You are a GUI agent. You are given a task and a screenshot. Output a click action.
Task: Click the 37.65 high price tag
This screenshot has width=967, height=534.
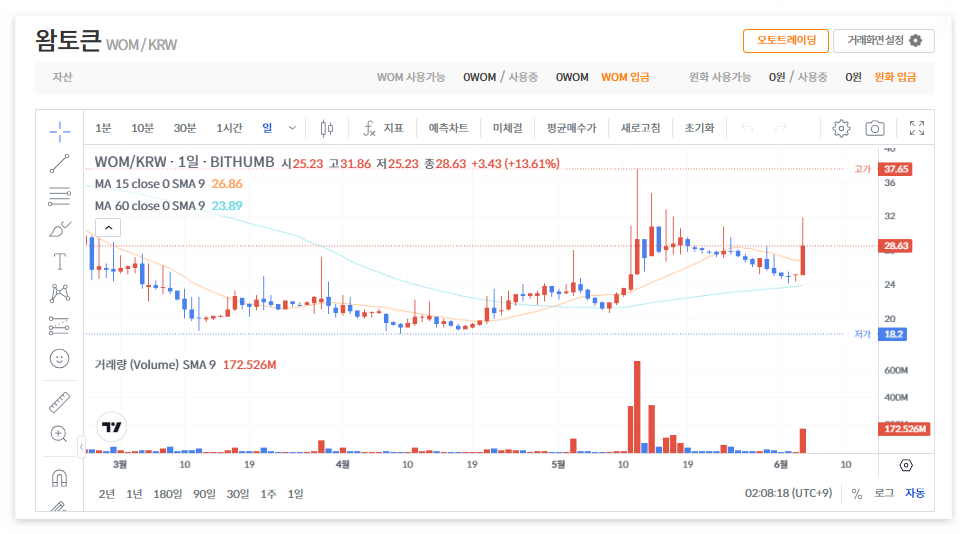tap(895, 169)
